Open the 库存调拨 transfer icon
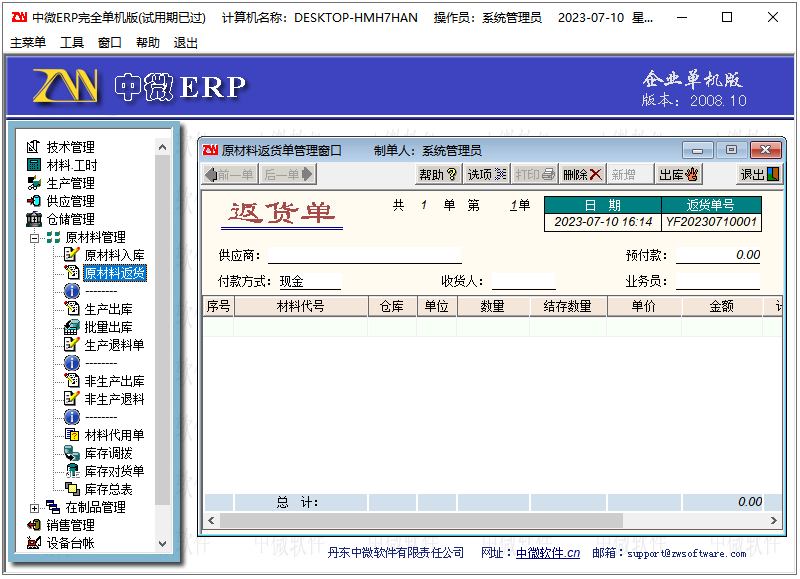The height and width of the screenshot is (579, 800). (72, 452)
